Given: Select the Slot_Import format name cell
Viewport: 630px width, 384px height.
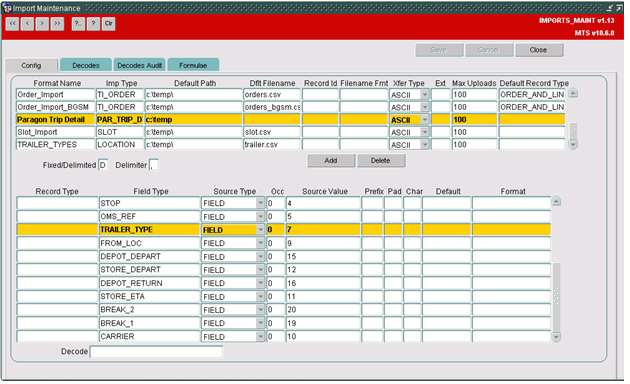Looking at the screenshot, I should pyautogui.click(x=55, y=132).
